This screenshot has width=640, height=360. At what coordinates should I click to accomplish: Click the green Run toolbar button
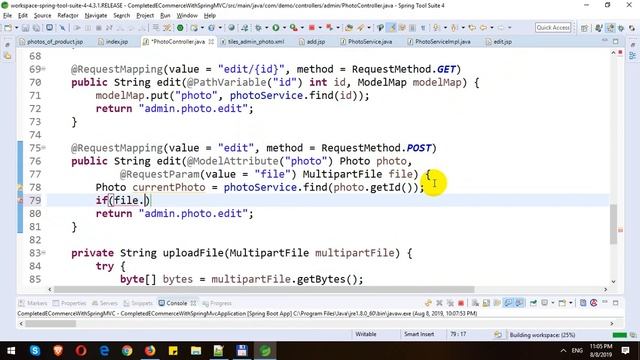[x=276, y=28]
